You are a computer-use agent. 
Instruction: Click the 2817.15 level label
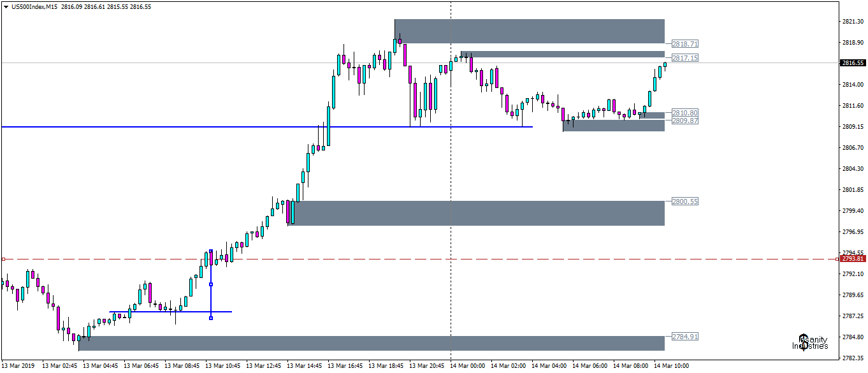pos(684,57)
